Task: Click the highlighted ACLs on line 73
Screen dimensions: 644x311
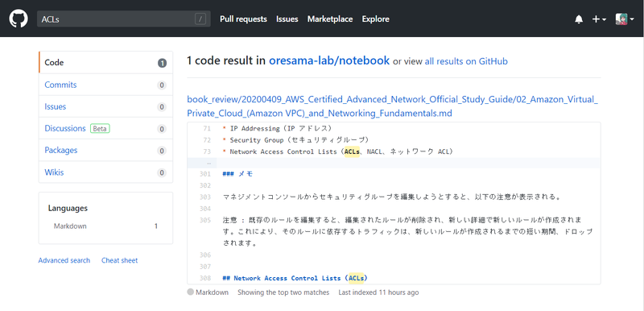Action: [x=352, y=151]
